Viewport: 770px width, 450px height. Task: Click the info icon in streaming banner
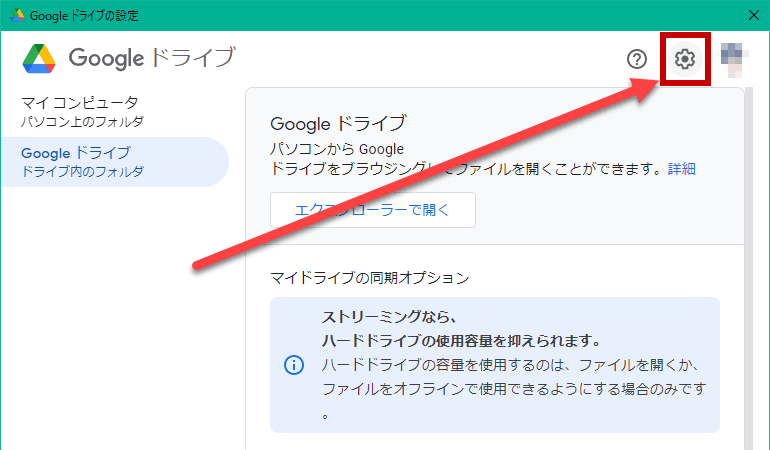293,365
